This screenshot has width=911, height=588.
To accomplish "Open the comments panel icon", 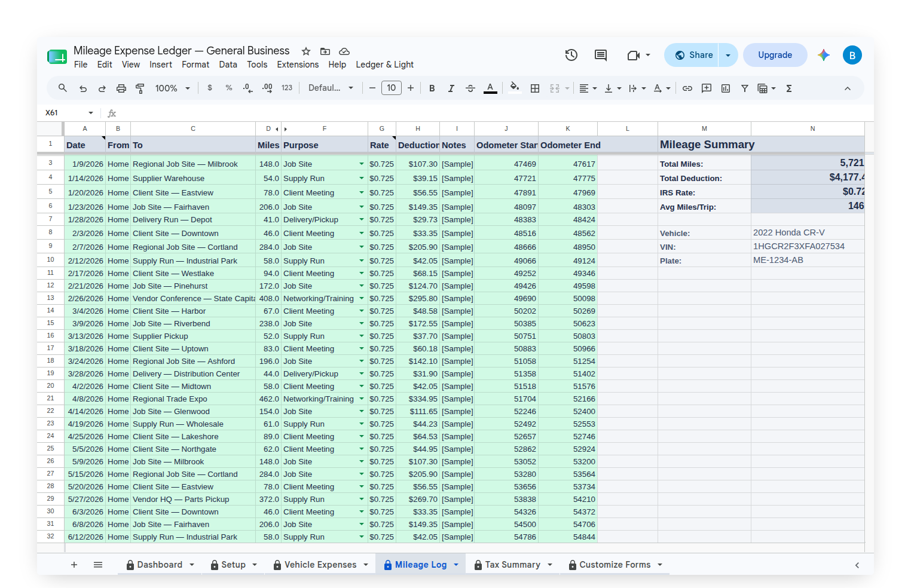I will pyautogui.click(x=601, y=55).
